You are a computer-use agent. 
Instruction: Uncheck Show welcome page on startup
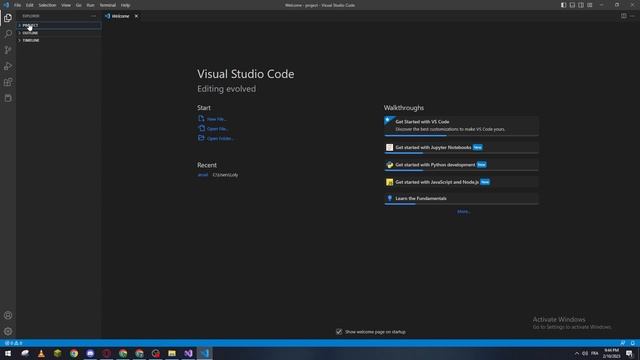339,332
